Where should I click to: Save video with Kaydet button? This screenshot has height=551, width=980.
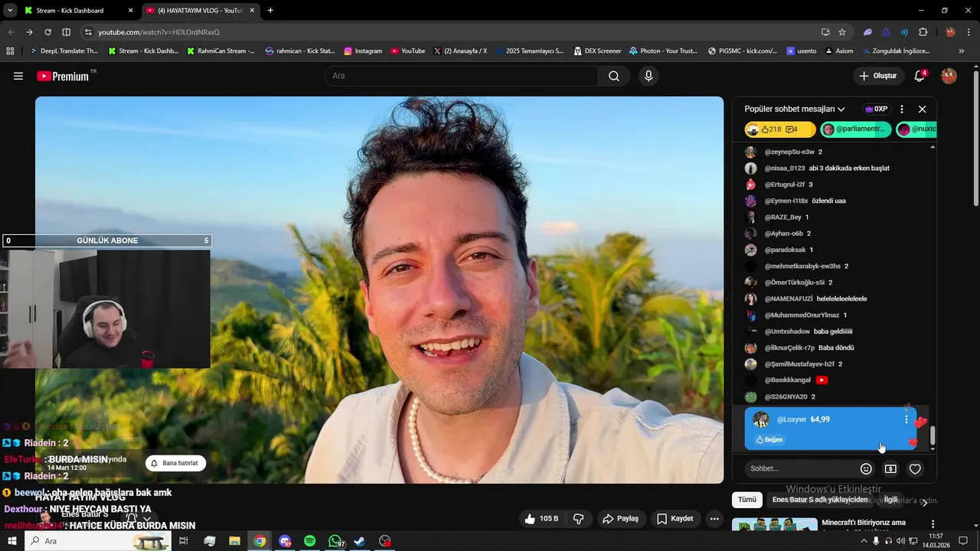(675, 519)
